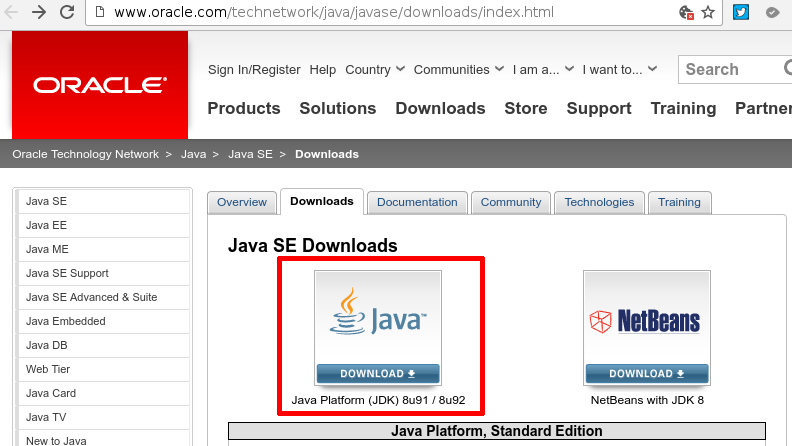
Task: Click 'NetBeans with JDK 8' text
Action: (647, 400)
